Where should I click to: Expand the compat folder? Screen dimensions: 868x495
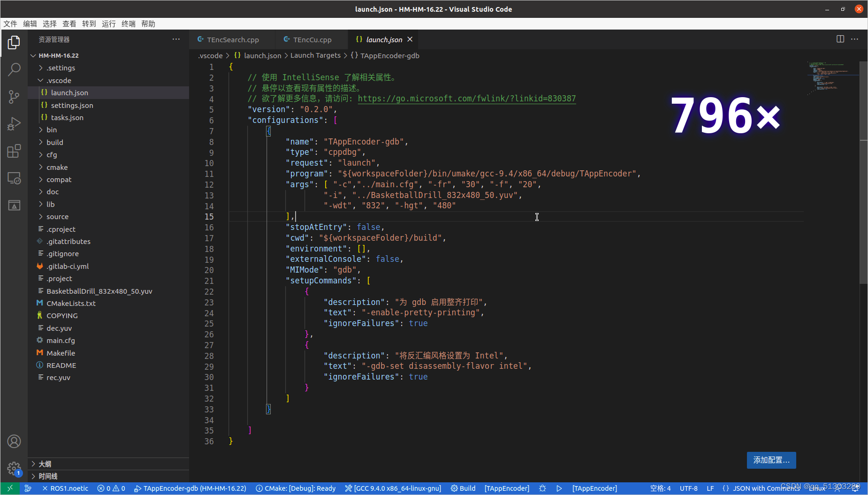(108, 180)
